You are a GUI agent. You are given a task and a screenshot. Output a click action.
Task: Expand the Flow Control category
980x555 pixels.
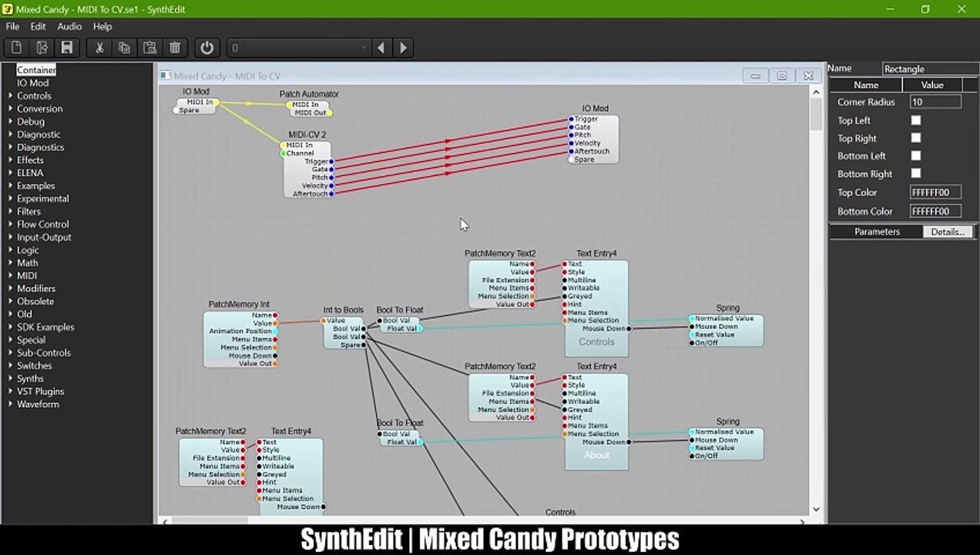[10, 224]
